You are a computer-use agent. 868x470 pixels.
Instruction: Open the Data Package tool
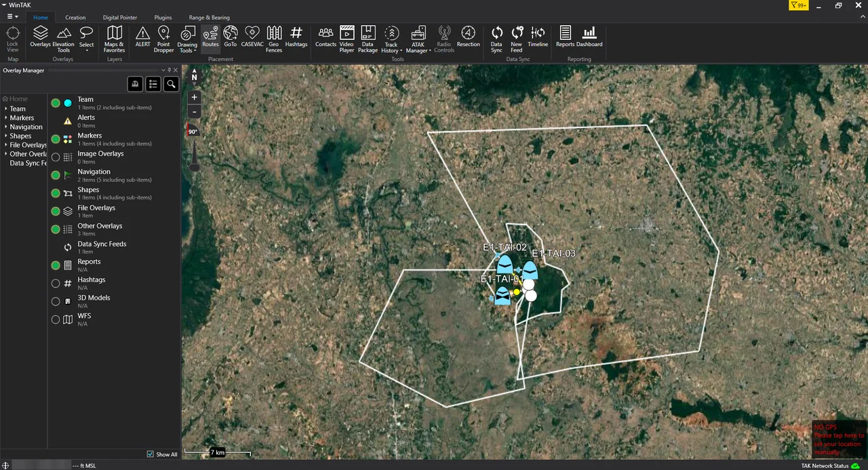point(368,39)
